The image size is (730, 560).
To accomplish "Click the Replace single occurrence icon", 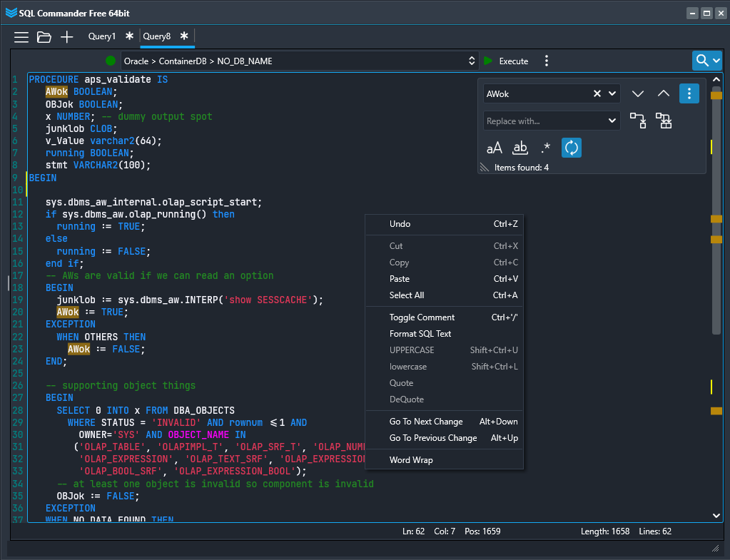I will point(638,121).
